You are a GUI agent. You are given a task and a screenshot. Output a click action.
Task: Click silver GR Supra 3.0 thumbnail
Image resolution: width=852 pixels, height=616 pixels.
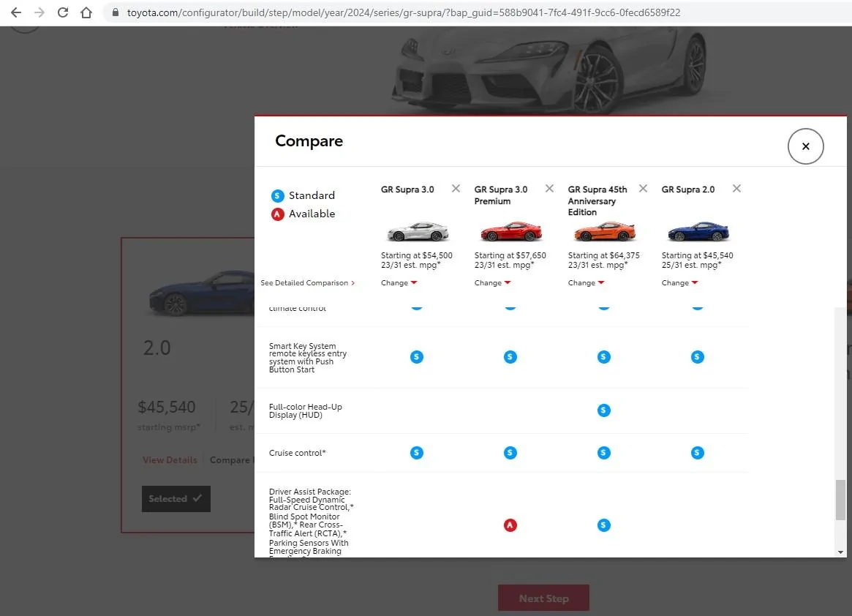418,232
